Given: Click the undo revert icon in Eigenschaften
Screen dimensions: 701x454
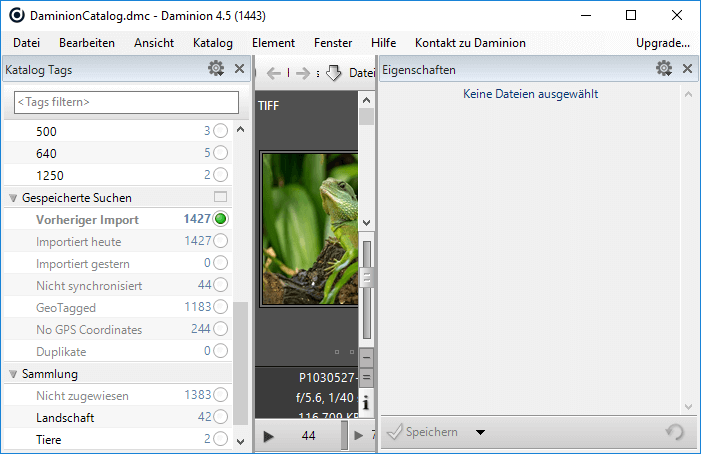Looking at the screenshot, I should pyautogui.click(x=675, y=432).
